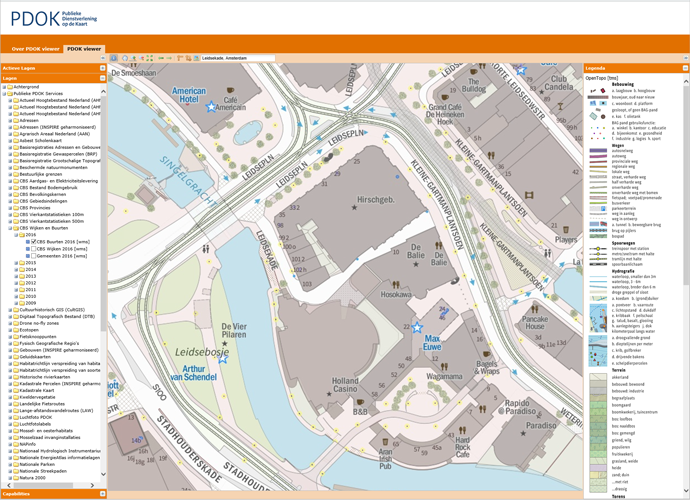Click the star marker at Max Euwe
690x500 pixels.
(417, 327)
